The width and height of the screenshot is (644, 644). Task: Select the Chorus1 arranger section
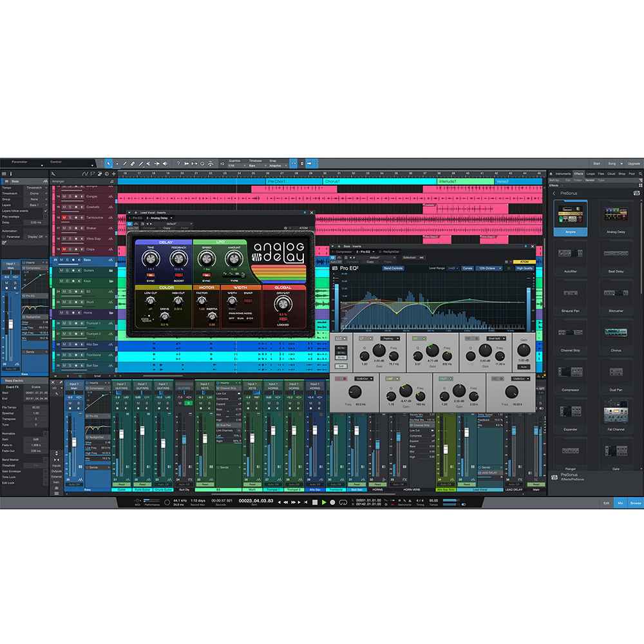click(x=379, y=181)
